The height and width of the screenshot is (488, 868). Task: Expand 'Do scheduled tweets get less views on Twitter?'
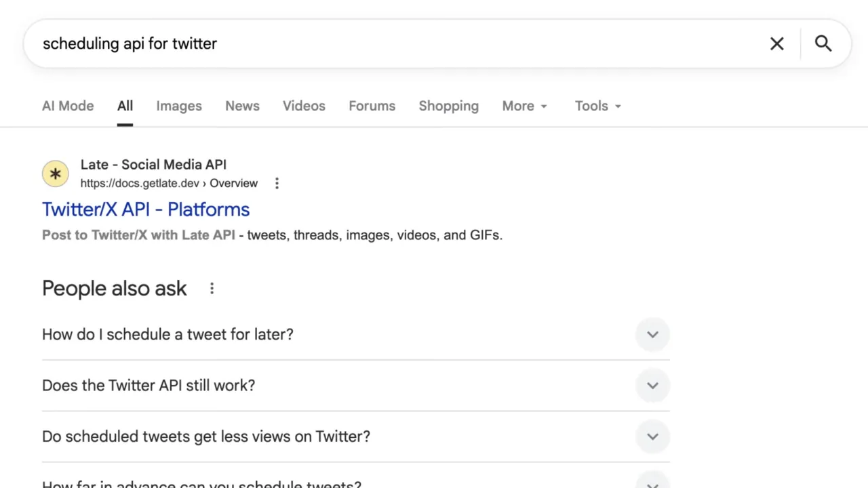pos(355,436)
